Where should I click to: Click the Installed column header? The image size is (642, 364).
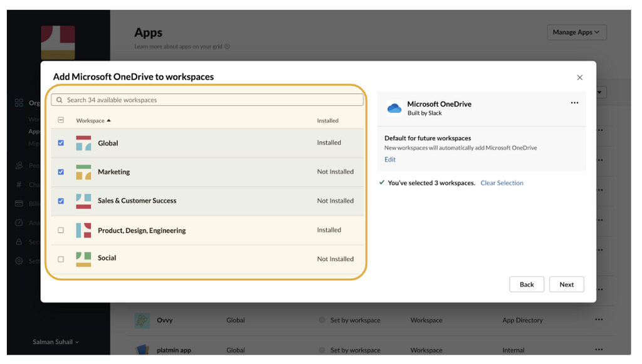[x=327, y=121]
